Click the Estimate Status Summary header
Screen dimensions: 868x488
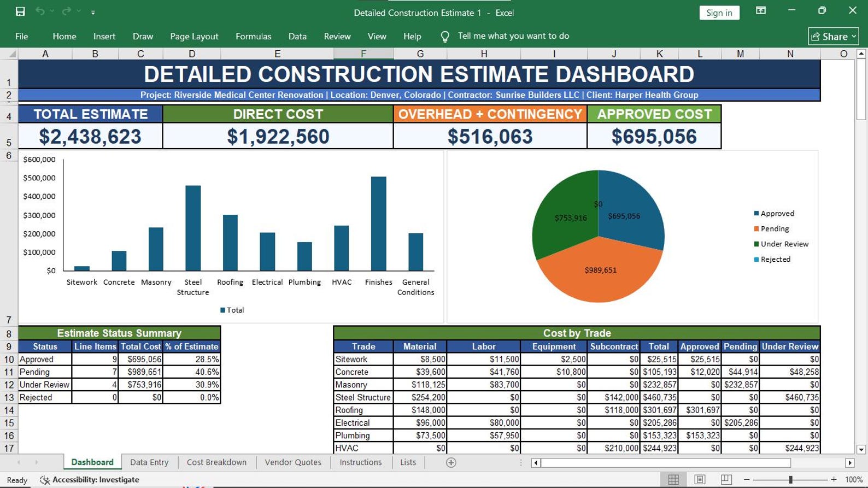click(x=119, y=333)
